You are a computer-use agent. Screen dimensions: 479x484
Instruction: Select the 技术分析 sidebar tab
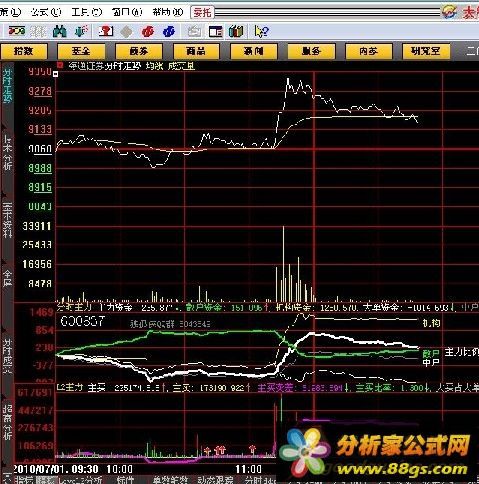point(7,153)
